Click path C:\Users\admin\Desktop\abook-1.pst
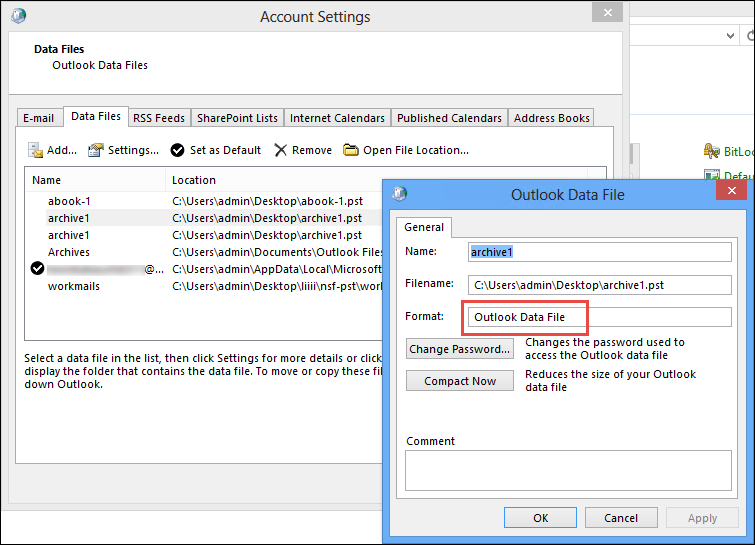Viewport: 755px width, 545px height. pyautogui.click(x=267, y=201)
